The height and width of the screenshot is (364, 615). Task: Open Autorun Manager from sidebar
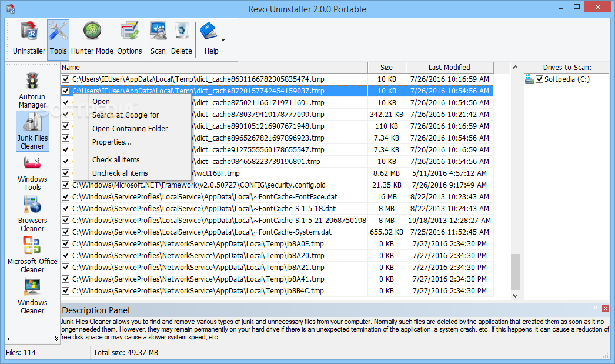[32, 91]
